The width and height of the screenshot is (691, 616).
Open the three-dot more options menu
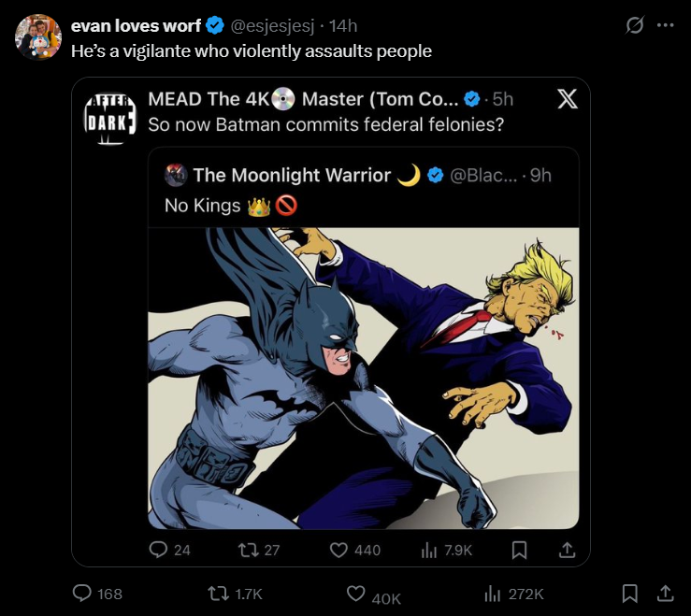click(666, 25)
